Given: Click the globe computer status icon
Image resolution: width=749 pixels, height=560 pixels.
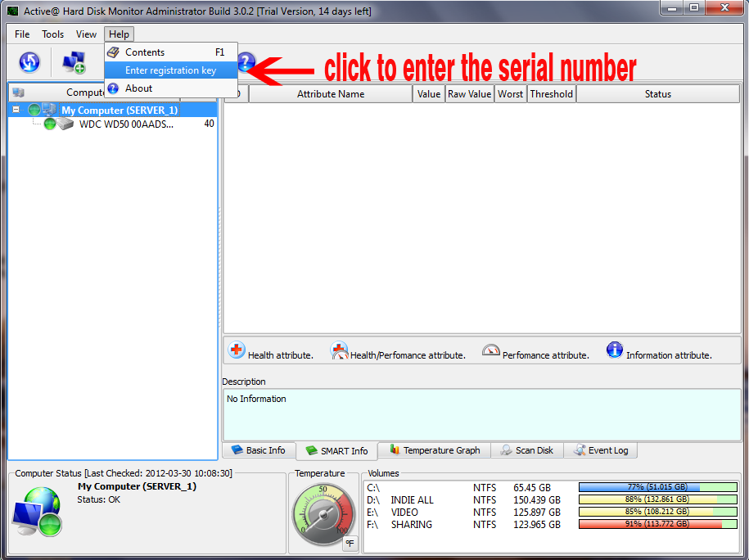Looking at the screenshot, I should [x=38, y=512].
